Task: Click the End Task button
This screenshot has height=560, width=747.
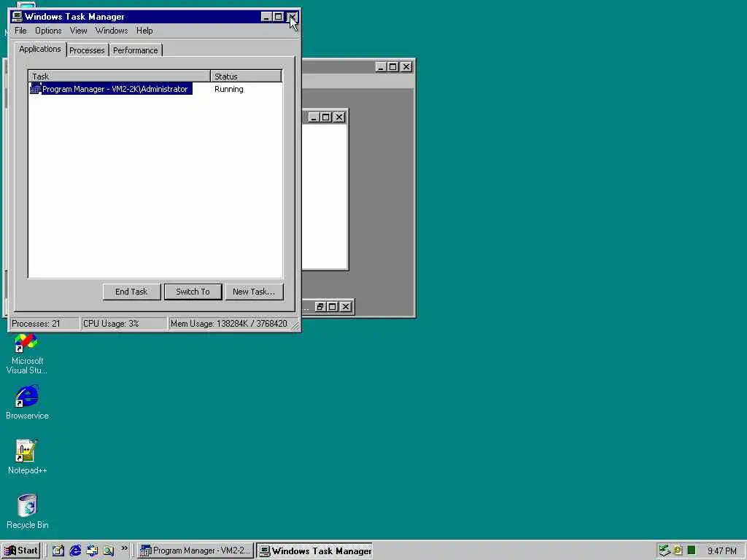Action: click(x=131, y=292)
